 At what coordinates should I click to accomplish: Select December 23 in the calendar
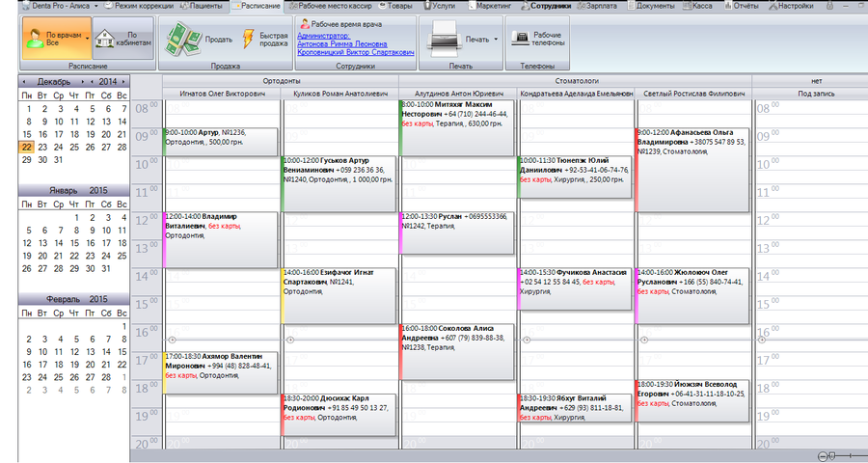click(42, 148)
